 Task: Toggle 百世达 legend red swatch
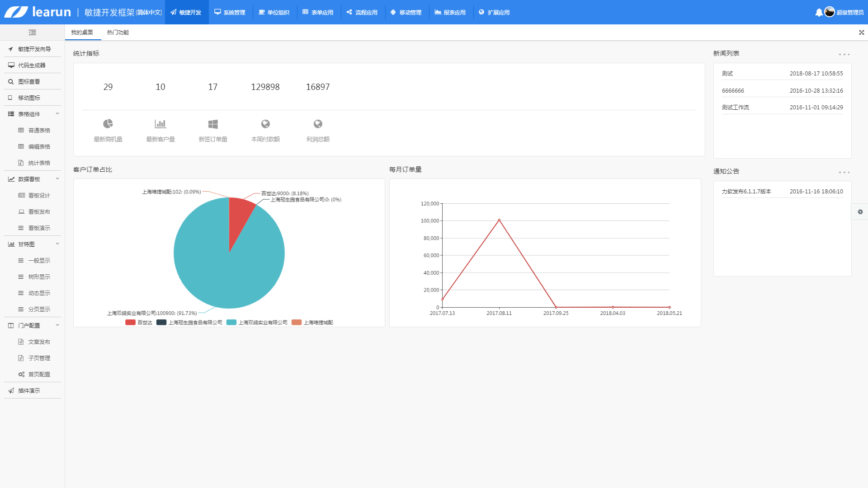[130, 322]
